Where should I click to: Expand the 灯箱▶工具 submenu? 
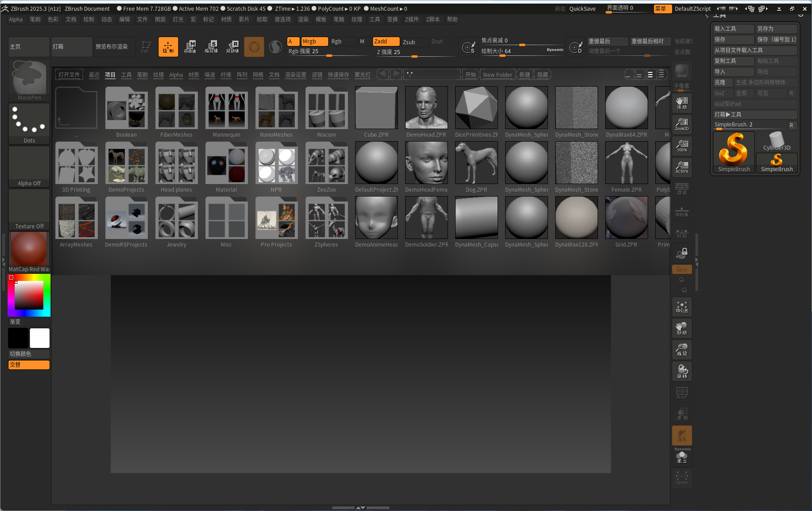pos(755,114)
